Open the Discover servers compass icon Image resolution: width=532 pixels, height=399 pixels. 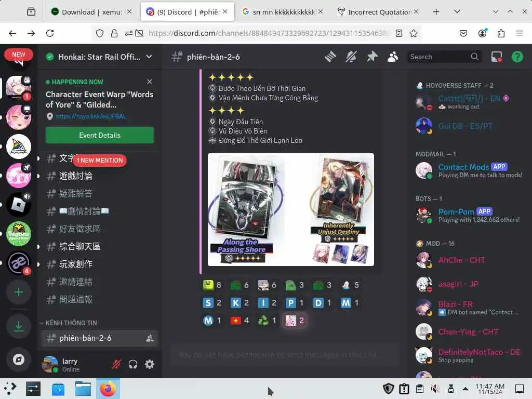point(19,360)
